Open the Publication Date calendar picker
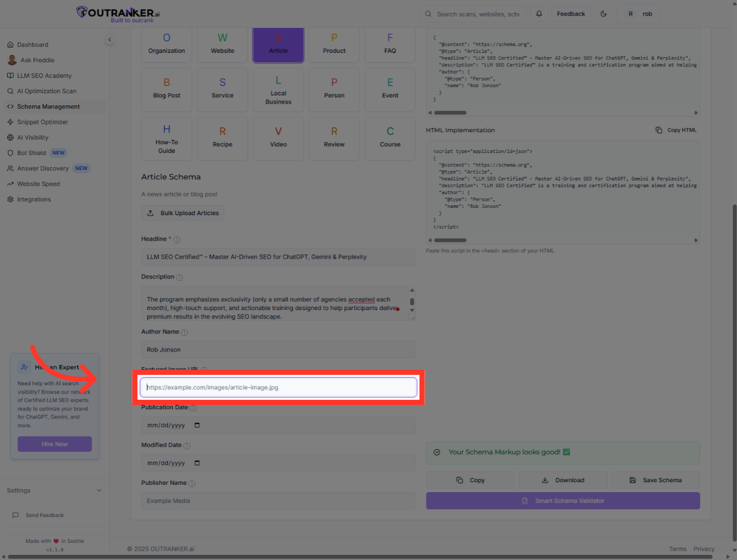 [197, 425]
